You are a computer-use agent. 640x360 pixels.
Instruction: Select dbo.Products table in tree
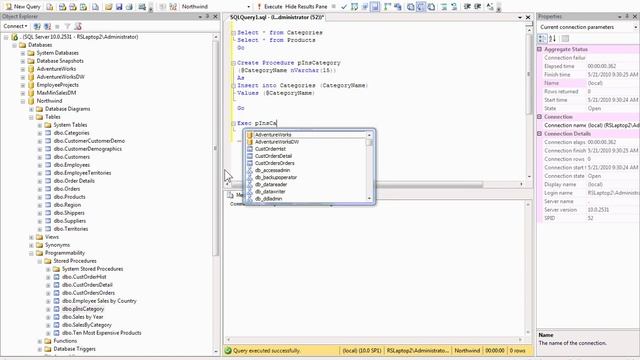coord(69,197)
